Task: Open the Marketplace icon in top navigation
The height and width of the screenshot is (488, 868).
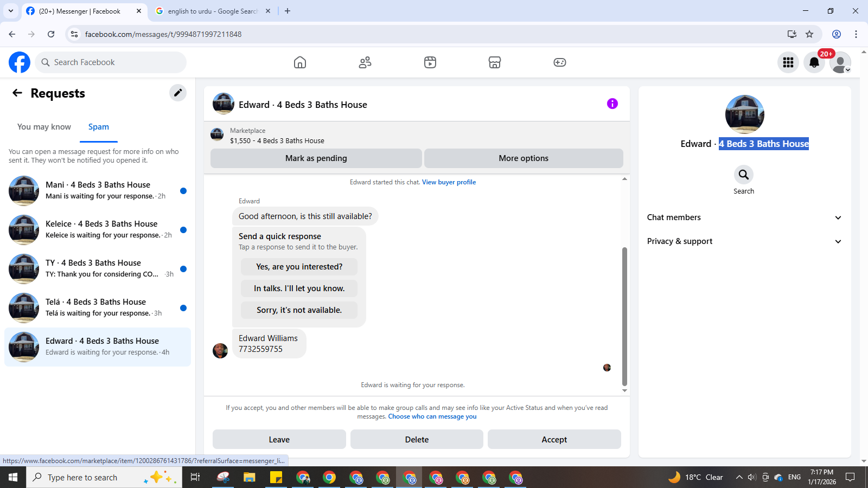Action: pos(495,62)
